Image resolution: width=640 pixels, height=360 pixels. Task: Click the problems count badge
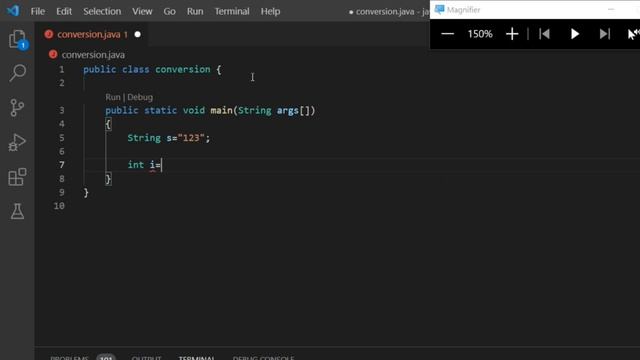[106, 358]
